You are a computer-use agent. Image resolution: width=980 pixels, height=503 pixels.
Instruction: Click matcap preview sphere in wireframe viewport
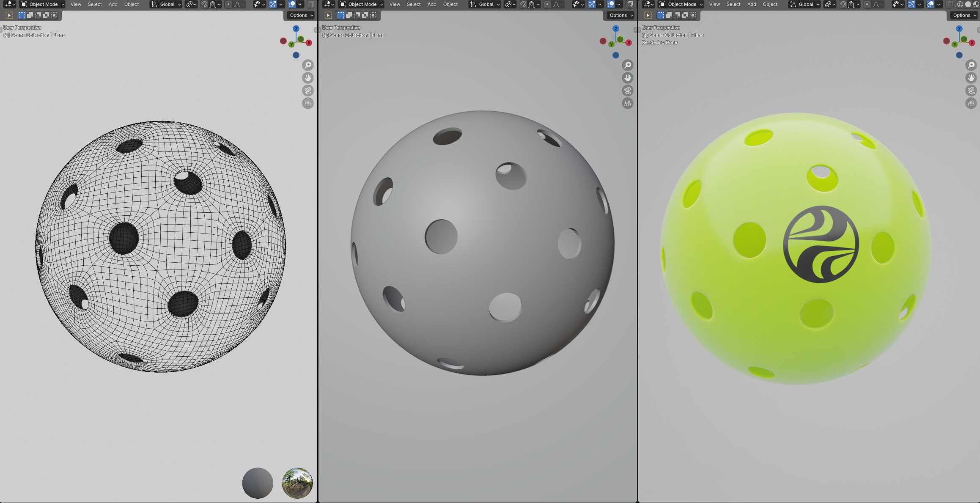point(258,483)
